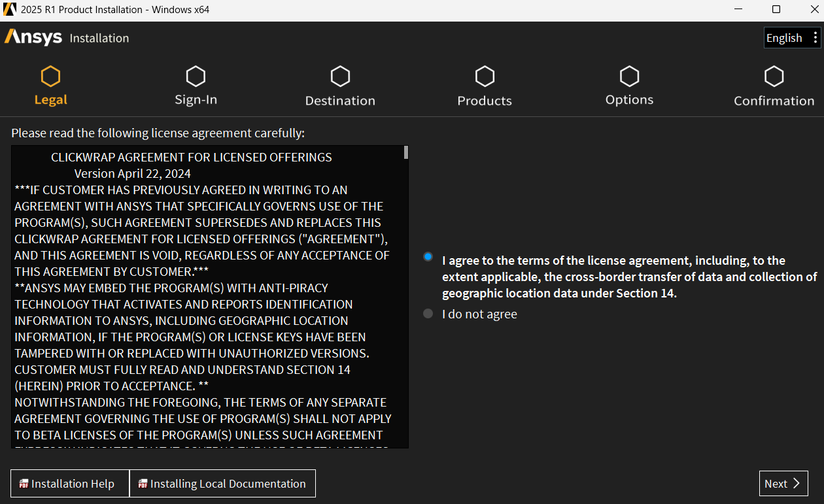Viewport: 824px width, 504px height.
Task: Go to the Sign-In step label
Action: pos(196,100)
